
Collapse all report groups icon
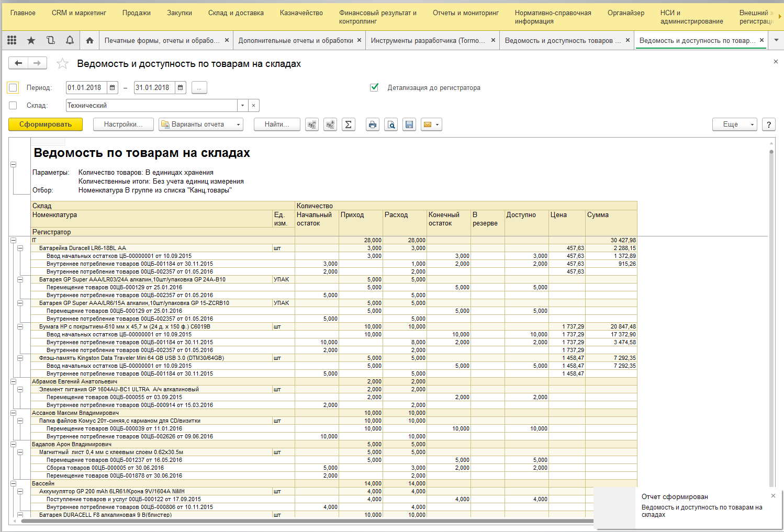pos(312,124)
